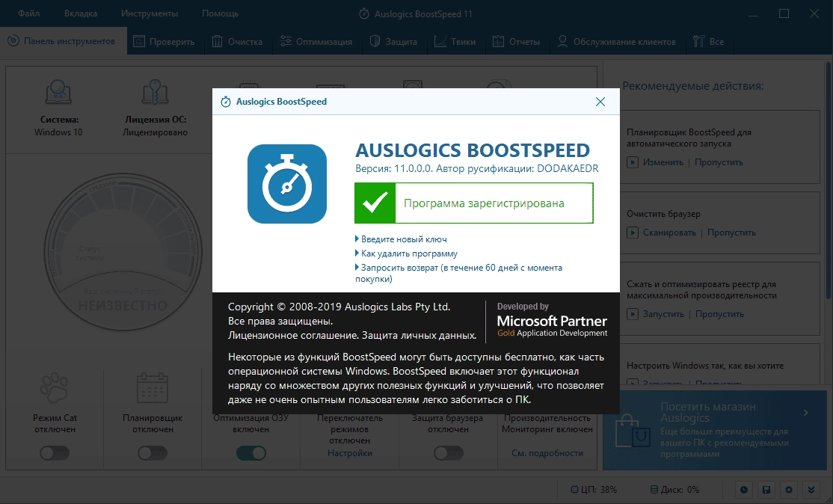Viewport: 833px width, 504px height.
Task: Open the Помощь menu
Action: [220, 13]
